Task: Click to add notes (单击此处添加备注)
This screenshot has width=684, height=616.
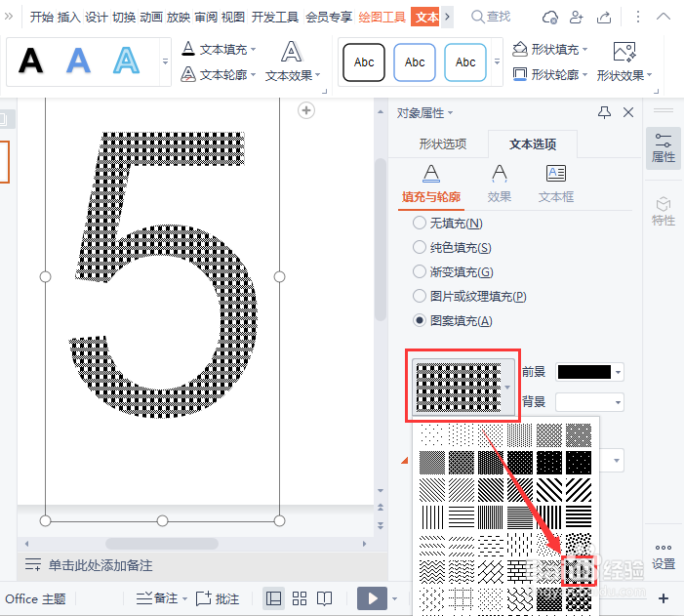Action: tap(101, 565)
